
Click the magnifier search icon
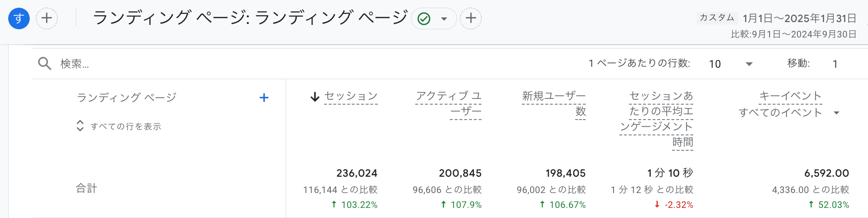(x=45, y=63)
